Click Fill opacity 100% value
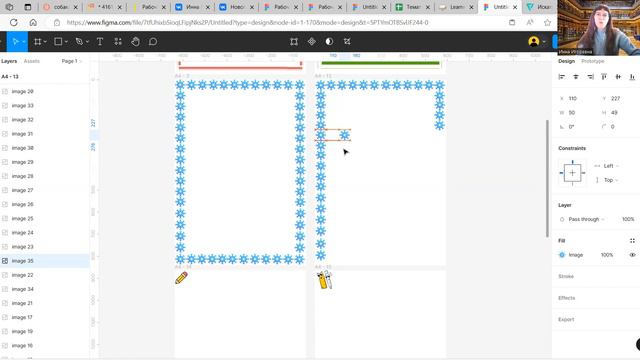This screenshot has height=360, width=640. [x=607, y=255]
